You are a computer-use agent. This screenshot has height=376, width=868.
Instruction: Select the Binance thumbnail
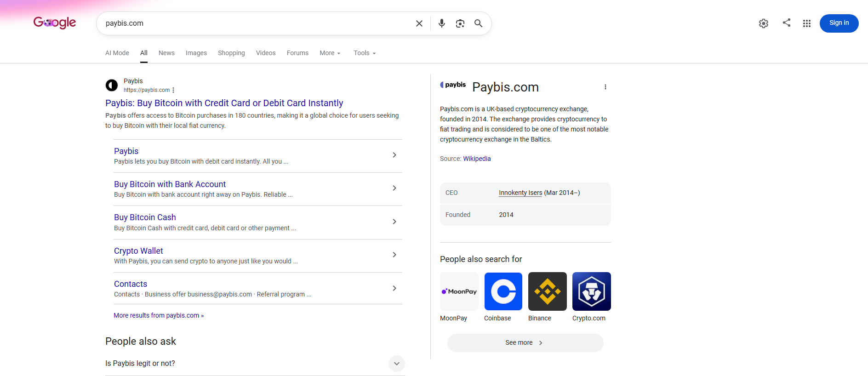click(548, 291)
